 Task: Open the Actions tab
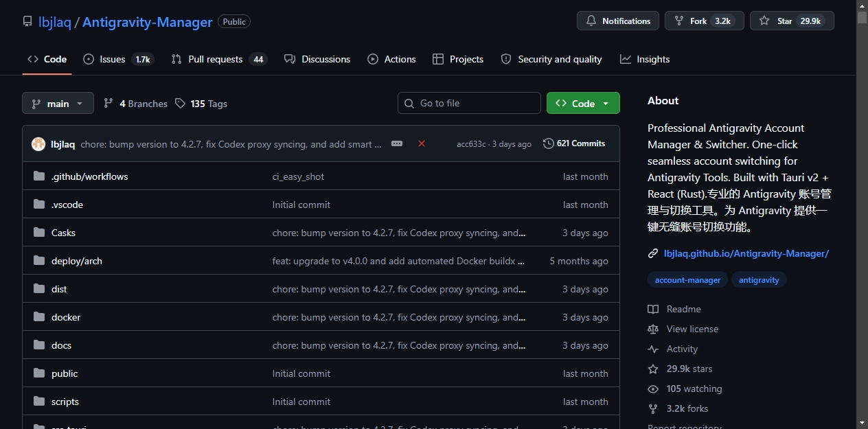click(391, 59)
